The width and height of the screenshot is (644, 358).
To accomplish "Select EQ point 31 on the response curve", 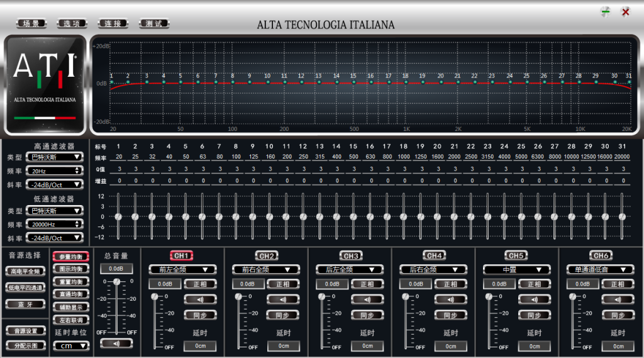I will pos(629,82).
